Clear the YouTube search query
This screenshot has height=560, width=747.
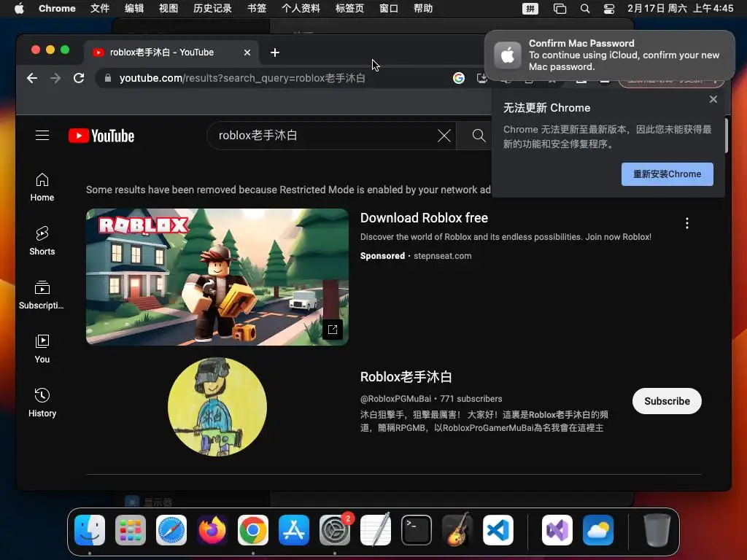[x=444, y=136]
